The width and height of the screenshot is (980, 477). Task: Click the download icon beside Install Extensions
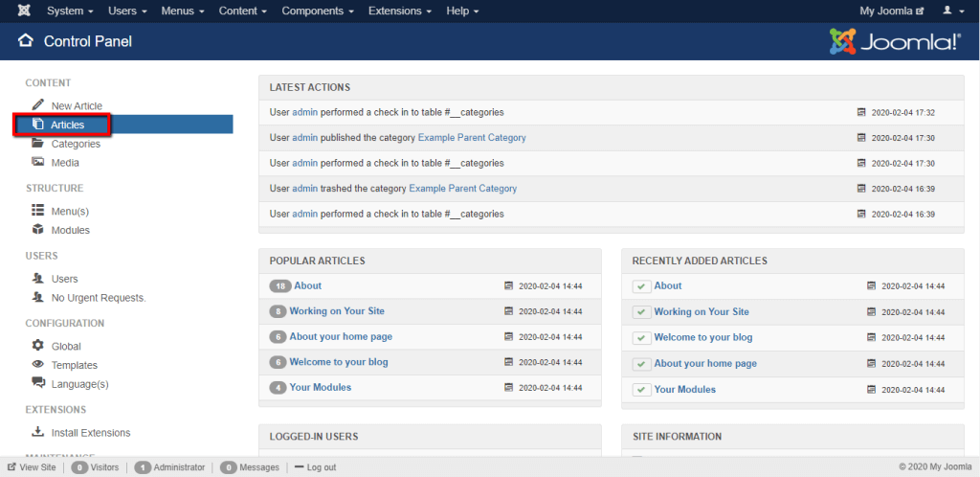point(38,431)
